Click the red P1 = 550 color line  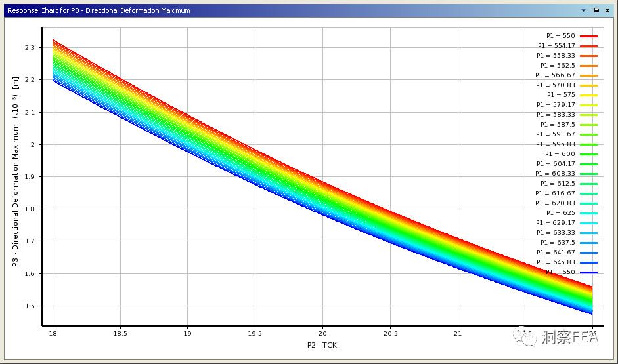588,37
